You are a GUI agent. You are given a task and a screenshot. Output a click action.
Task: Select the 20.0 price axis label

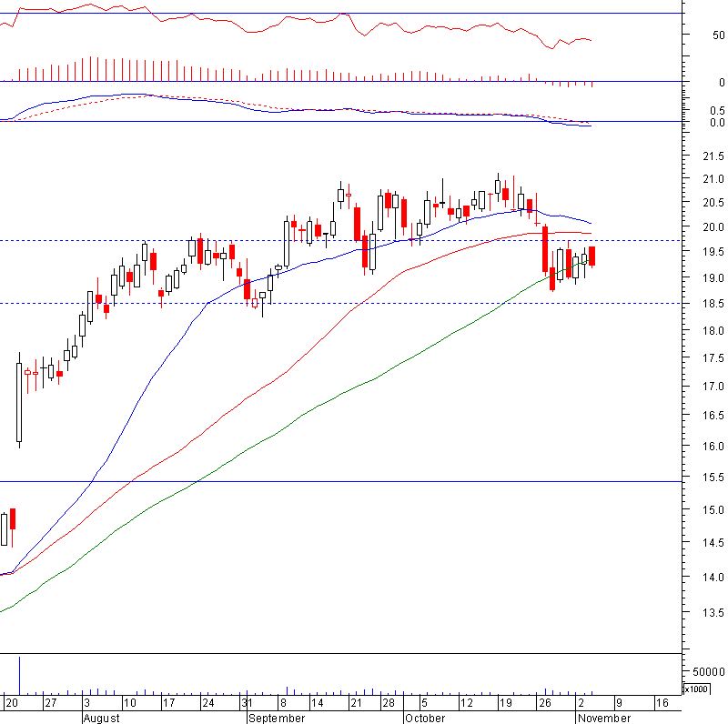(713, 227)
